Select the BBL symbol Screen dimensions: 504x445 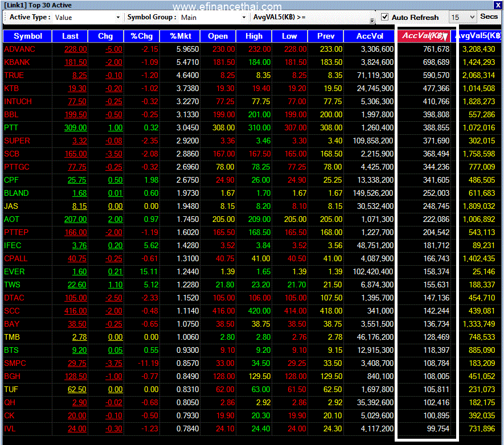[x=11, y=114]
